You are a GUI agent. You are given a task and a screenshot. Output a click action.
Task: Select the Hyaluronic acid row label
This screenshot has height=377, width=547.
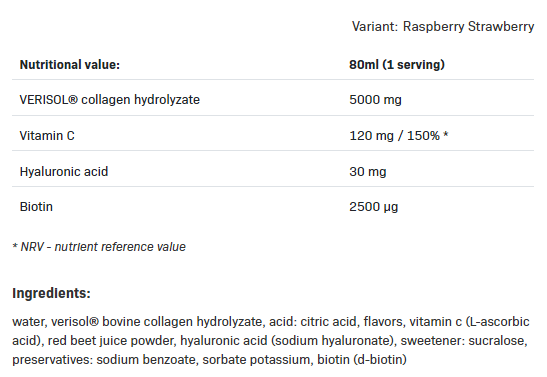pyautogui.click(x=64, y=172)
